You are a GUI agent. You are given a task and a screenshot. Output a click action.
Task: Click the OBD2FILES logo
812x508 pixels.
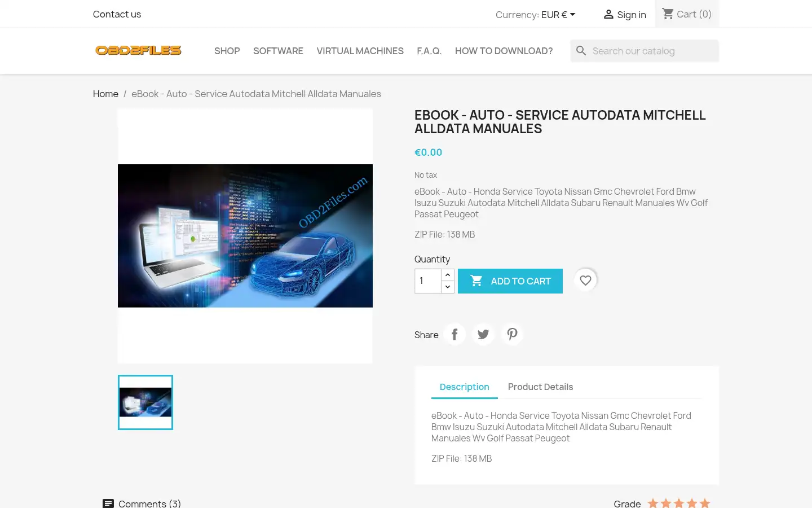tap(138, 50)
